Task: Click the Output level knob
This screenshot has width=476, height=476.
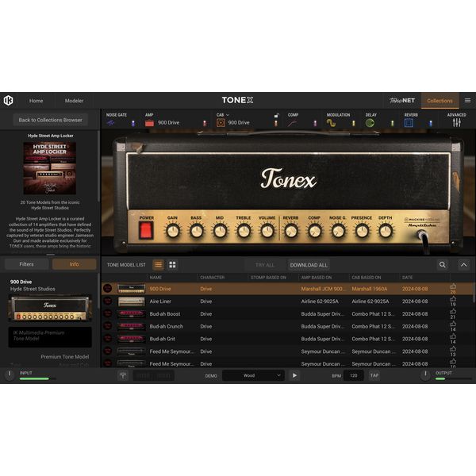Action: click(x=425, y=374)
